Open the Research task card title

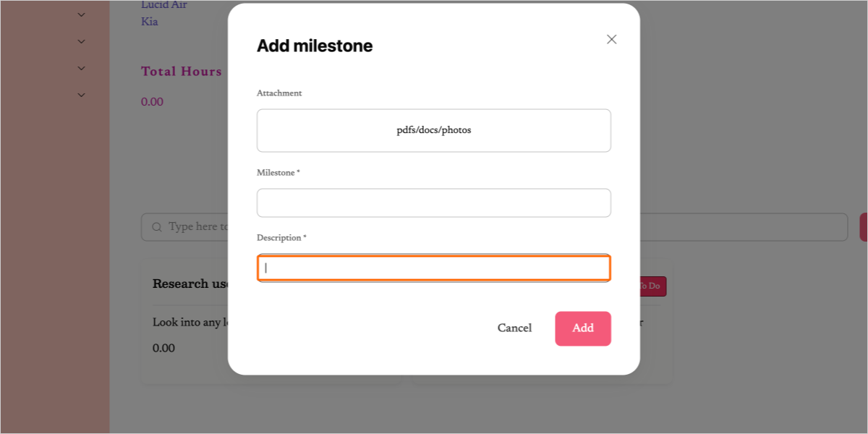pyautogui.click(x=191, y=284)
